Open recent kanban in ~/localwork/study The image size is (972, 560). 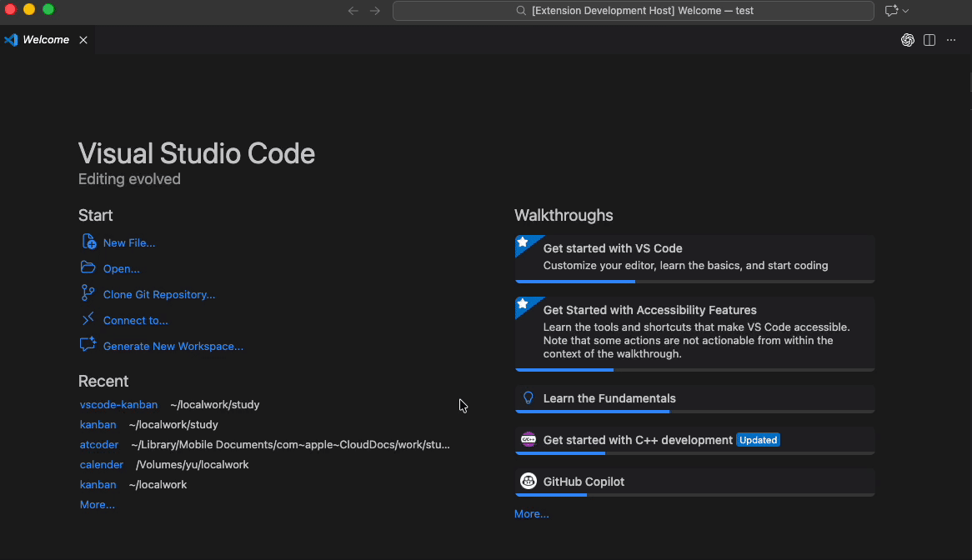(x=98, y=424)
